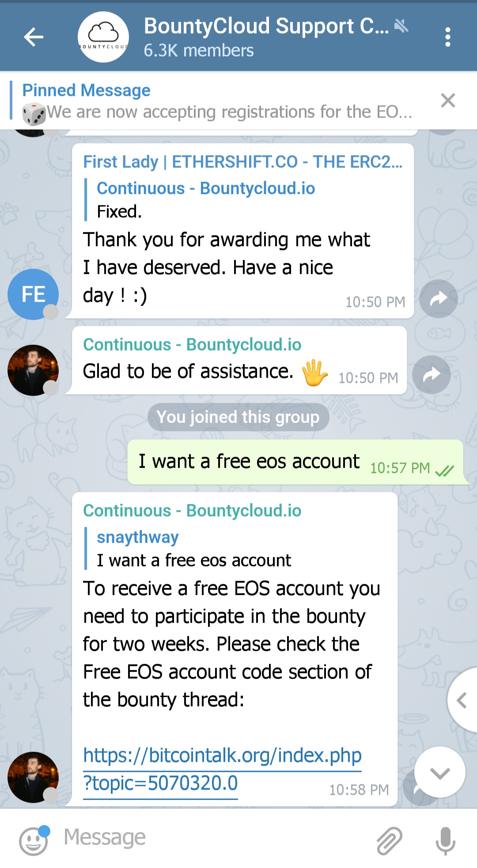Open the pinned message about registrations
The height and width of the screenshot is (868, 477).
[216, 102]
